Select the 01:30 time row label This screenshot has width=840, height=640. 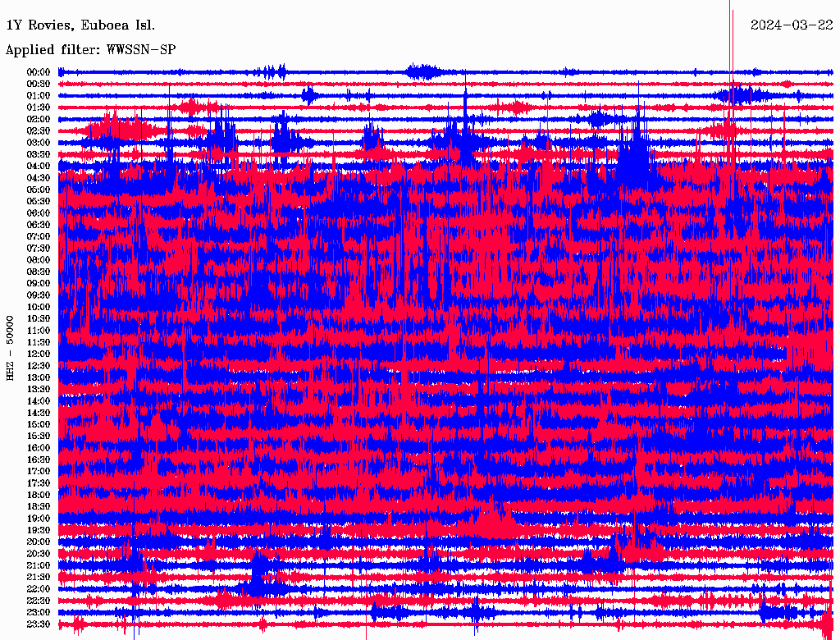pyautogui.click(x=39, y=107)
